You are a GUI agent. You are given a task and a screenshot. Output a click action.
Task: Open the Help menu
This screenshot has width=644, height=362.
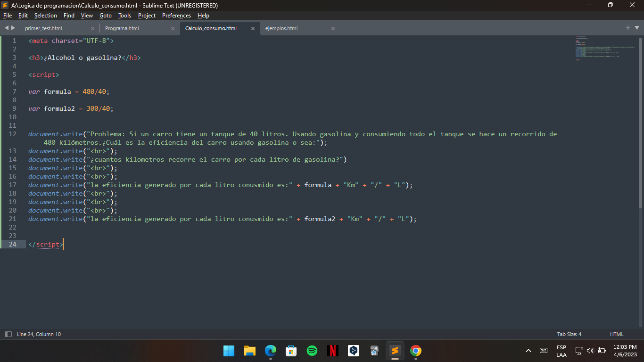tap(203, 16)
